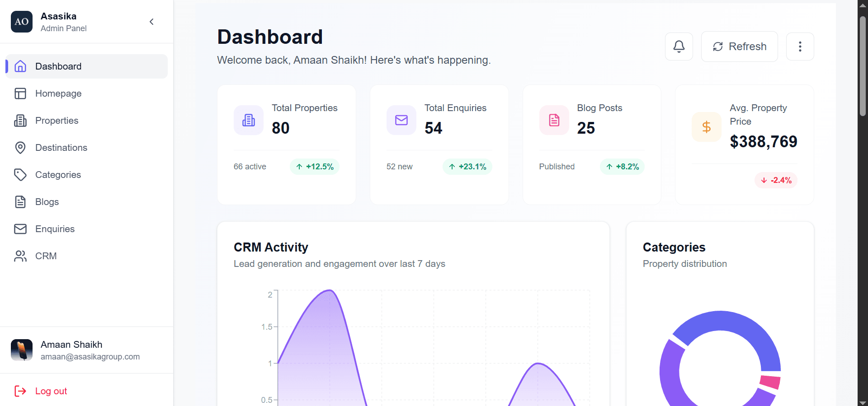Click the Blogs document icon in sidebar
The height and width of the screenshot is (406, 868).
click(20, 202)
